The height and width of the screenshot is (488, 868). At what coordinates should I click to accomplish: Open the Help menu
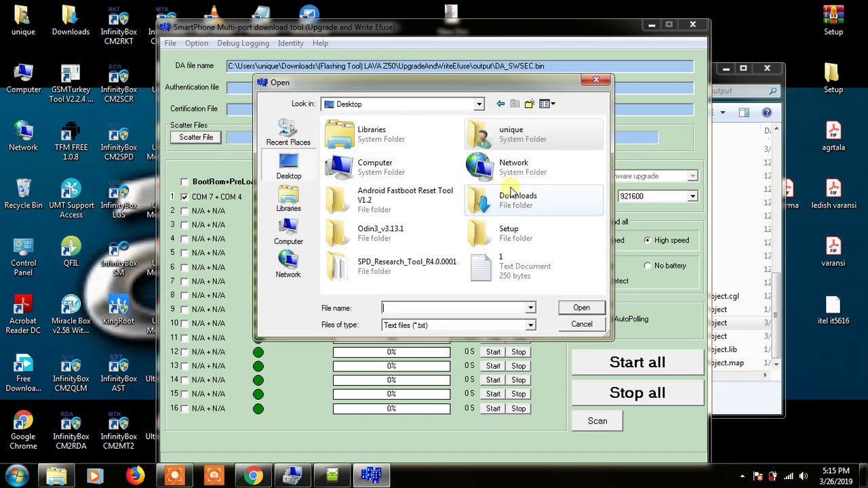pos(320,43)
